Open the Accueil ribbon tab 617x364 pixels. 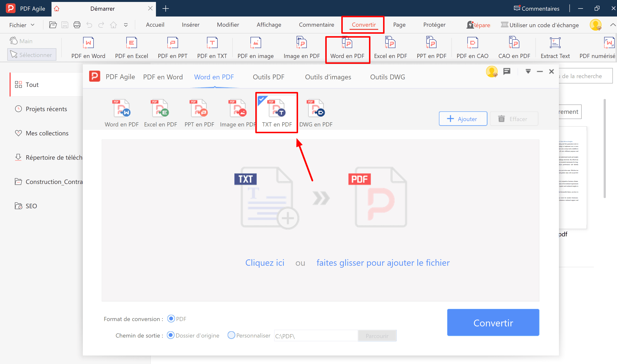pos(155,25)
